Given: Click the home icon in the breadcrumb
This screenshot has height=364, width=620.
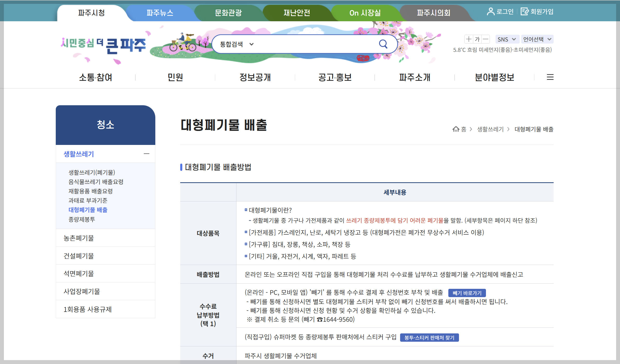Looking at the screenshot, I should 456,129.
